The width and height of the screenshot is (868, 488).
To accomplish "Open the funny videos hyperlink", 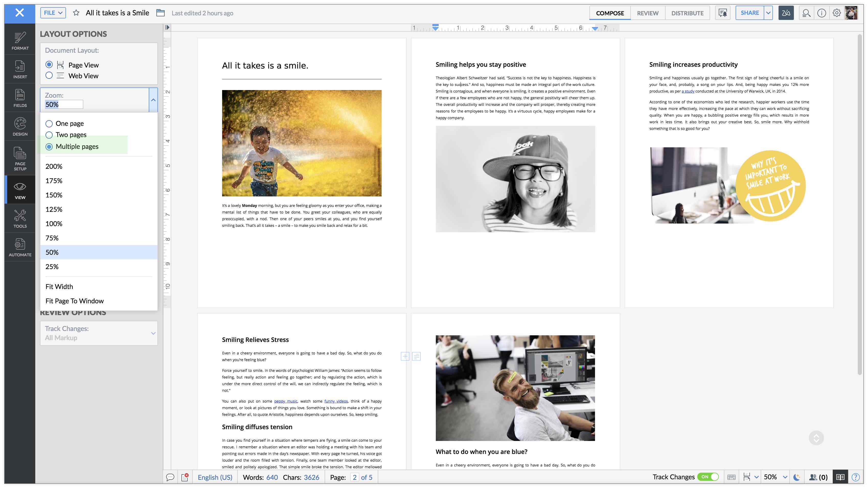I will (x=336, y=401).
